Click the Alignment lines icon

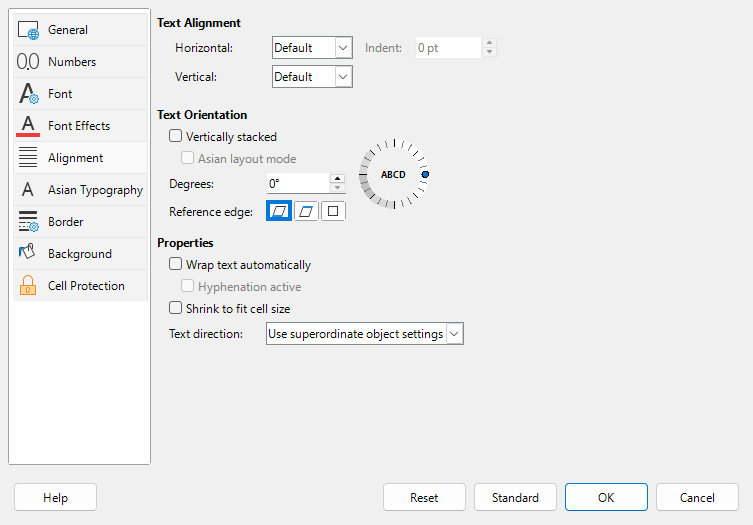click(x=28, y=158)
